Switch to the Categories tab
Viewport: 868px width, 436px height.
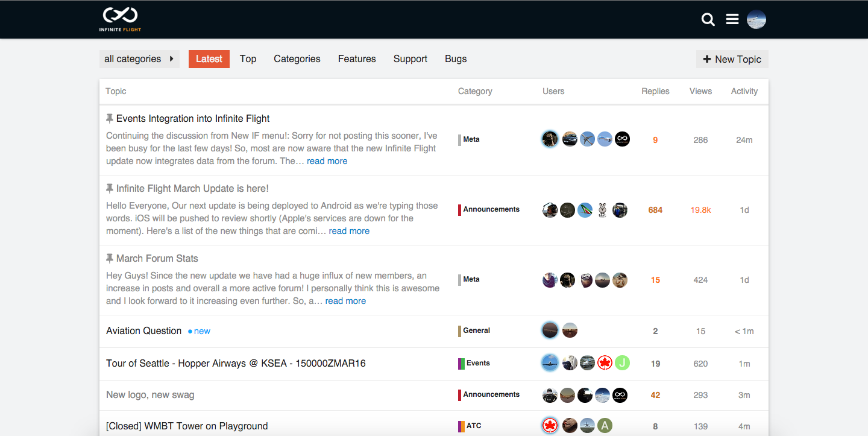coord(297,59)
